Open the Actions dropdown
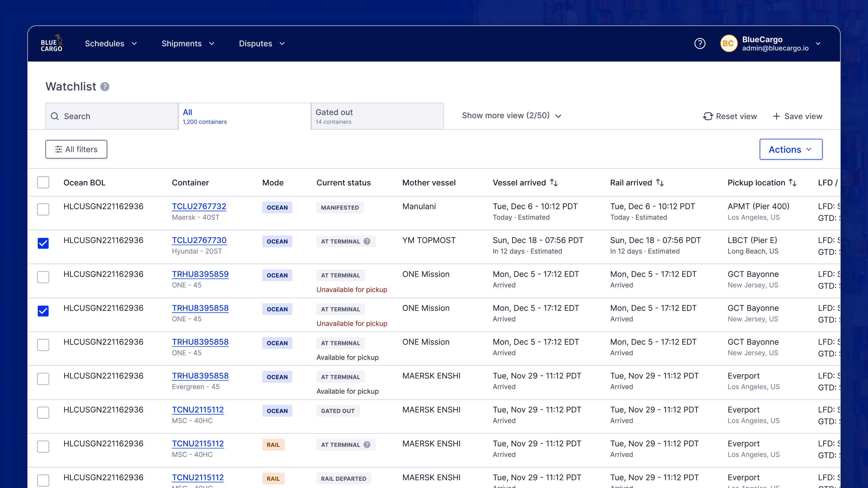 pyautogui.click(x=790, y=149)
